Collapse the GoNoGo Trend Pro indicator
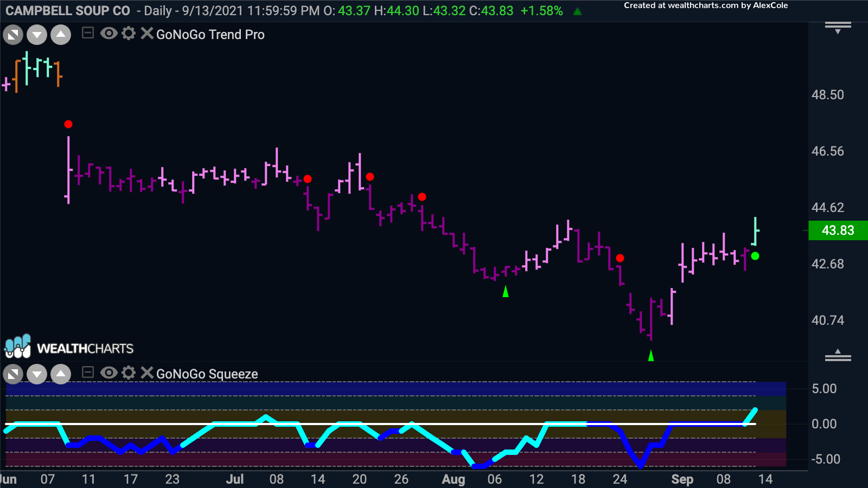 tap(87, 34)
